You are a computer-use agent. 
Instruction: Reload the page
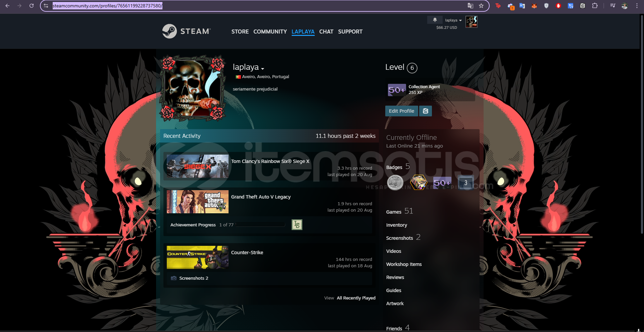[x=32, y=6]
